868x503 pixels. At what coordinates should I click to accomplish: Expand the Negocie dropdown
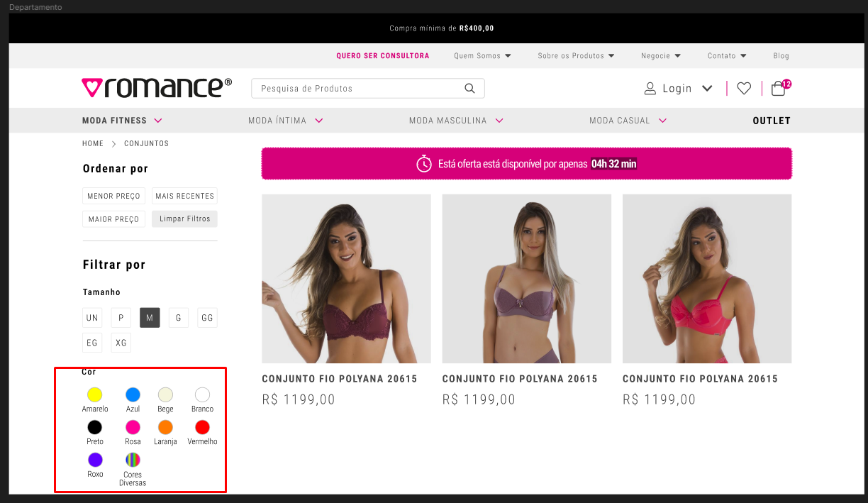(x=661, y=56)
